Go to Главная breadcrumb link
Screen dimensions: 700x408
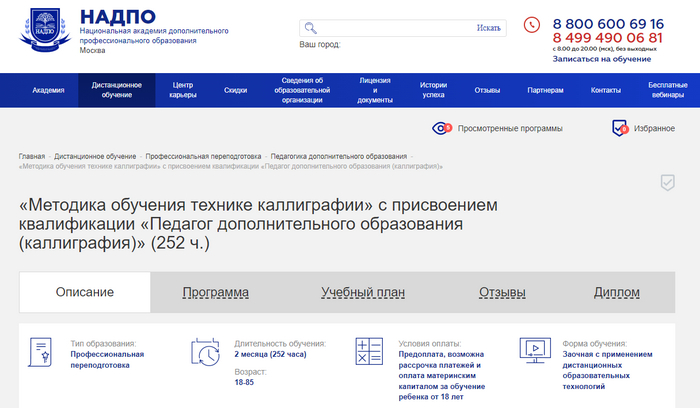point(31,157)
